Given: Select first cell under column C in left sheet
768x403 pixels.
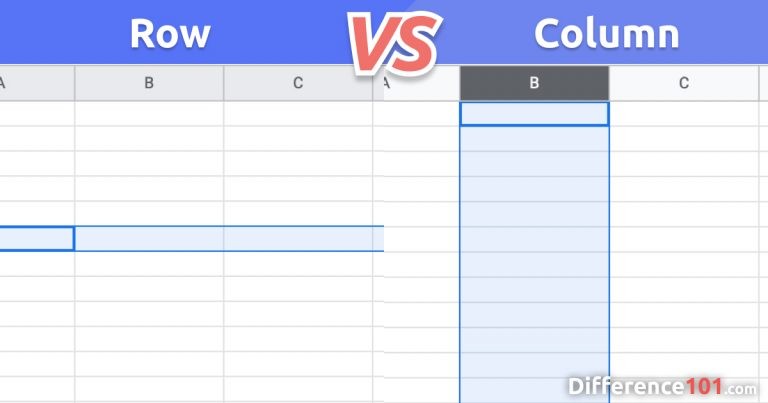Looking at the screenshot, I should point(298,113).
